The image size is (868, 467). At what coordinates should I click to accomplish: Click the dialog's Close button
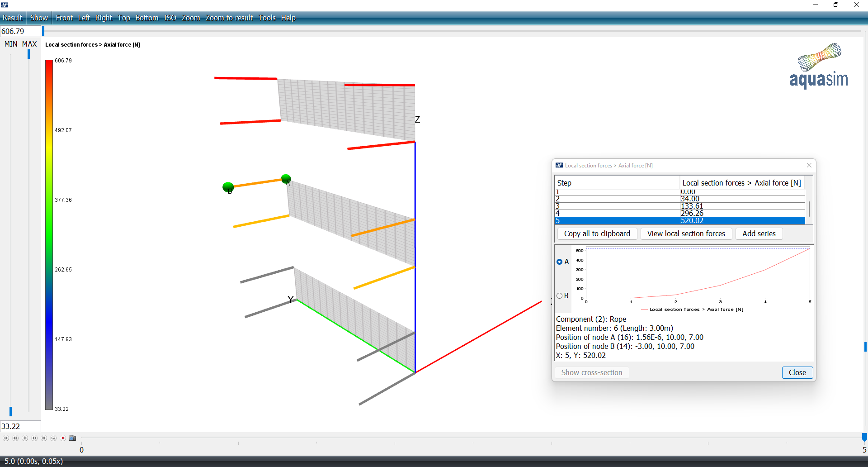(797, 372)
